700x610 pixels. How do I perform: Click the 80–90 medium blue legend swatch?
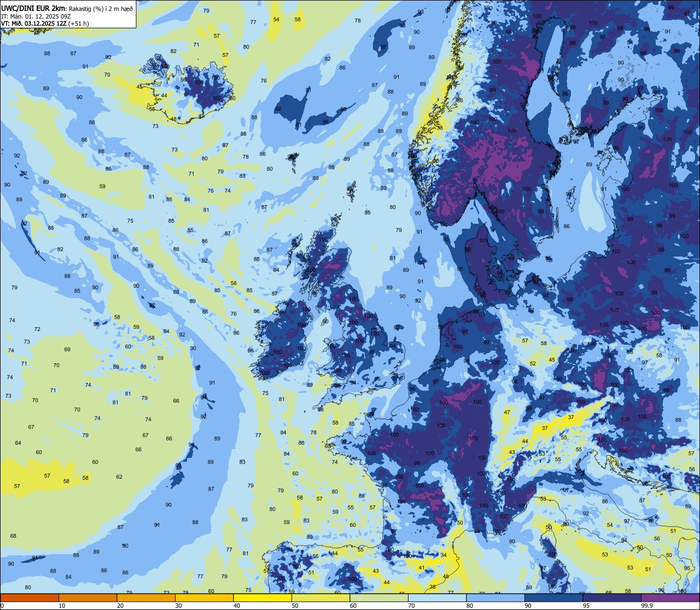(x=495, y=598)
